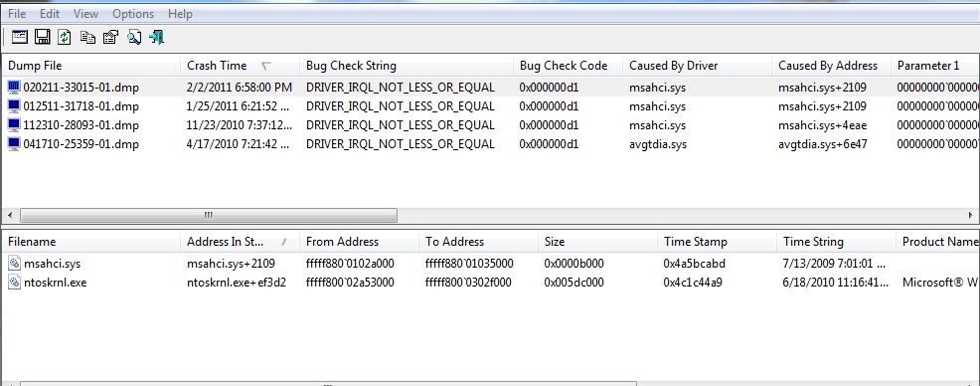The image size is (980, 386).
Task: Open the Options menu
Action: 134,13
